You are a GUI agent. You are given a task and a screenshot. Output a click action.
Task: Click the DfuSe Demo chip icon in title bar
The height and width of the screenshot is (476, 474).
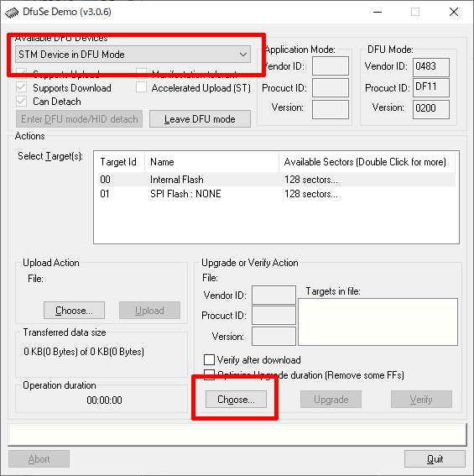point(12,13)
